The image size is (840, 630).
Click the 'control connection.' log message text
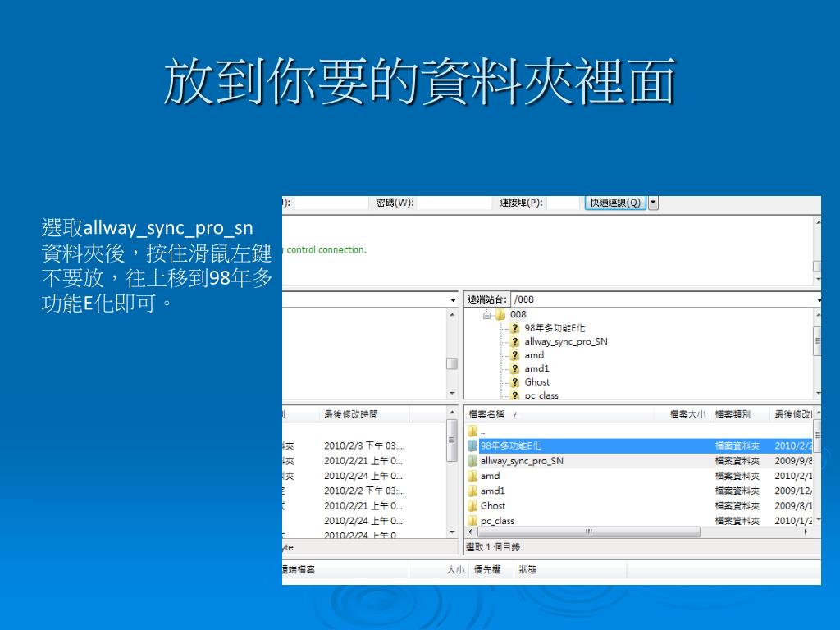[326, 249]
